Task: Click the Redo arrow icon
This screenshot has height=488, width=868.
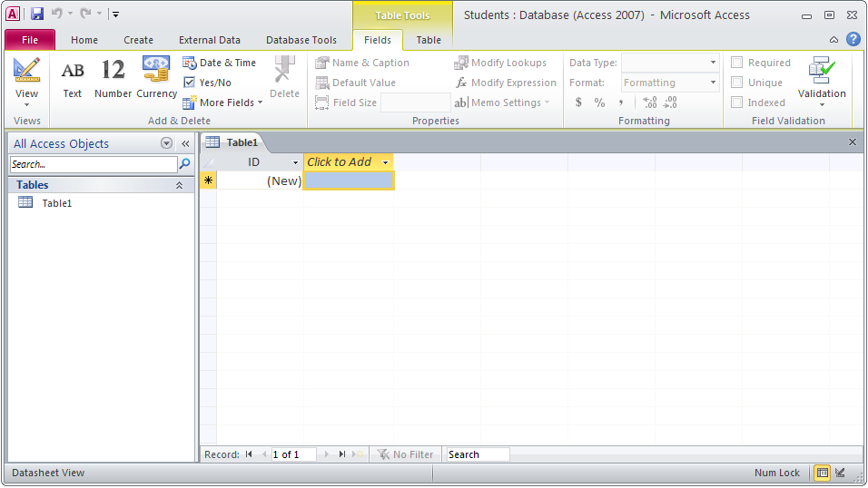Action: pyautogui.click(x=85, y=14)
